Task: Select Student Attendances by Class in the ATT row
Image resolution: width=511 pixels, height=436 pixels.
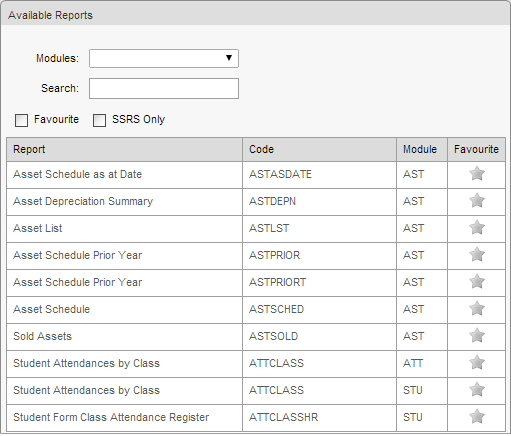Action: coord(86,363)
